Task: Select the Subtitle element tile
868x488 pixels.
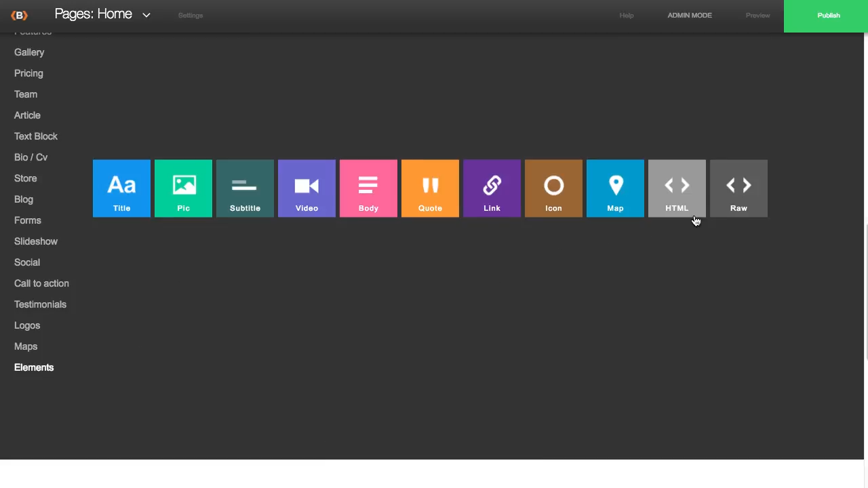Action: [x=245, y=188]
